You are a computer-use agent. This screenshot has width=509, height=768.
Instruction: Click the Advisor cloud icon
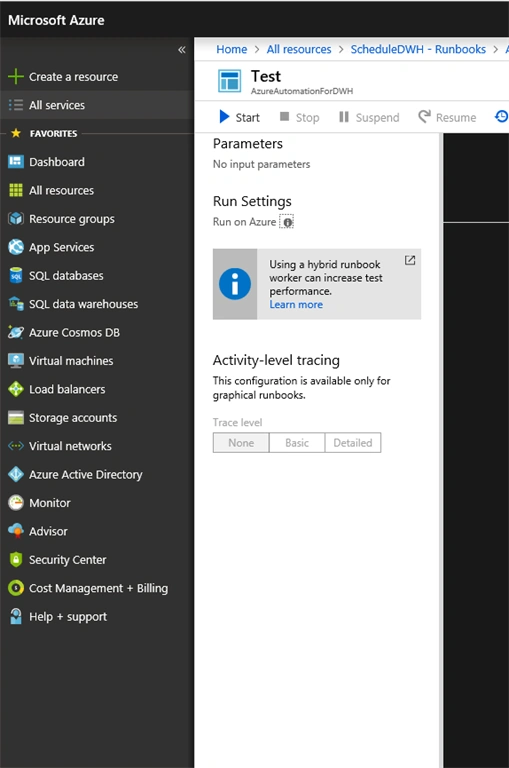(16, 531)
